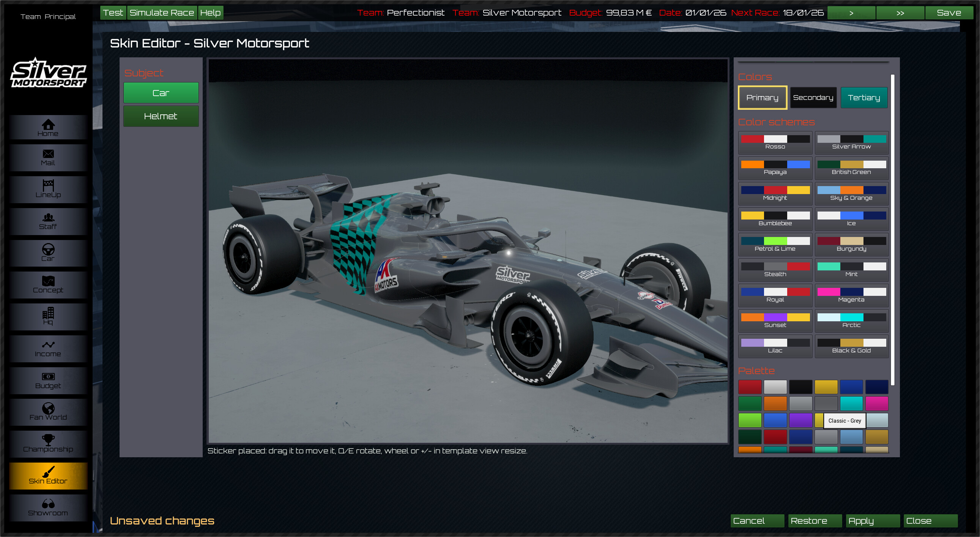The width and height of the screenshot is (980, 537).
Task: Click the Apply button
Action: pos(873,521)
